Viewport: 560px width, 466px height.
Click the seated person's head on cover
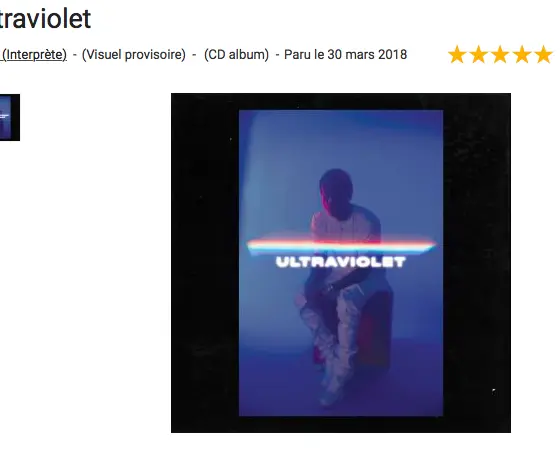pyautogui.click(x=336, y=195)
